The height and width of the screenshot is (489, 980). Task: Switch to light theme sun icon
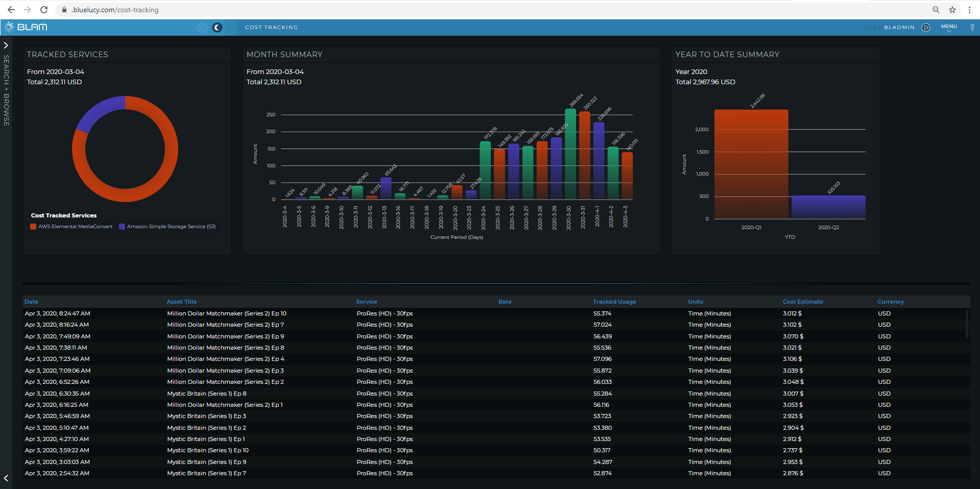click(x=202, y=28)
